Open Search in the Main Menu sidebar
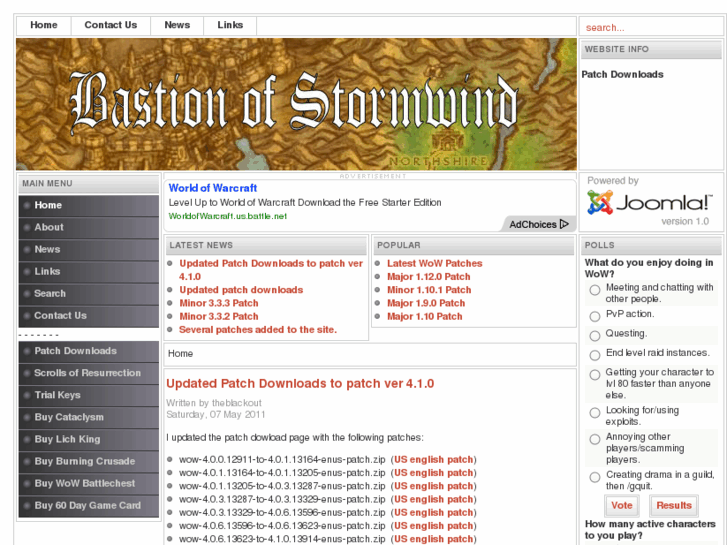This screenshot has width=727, height=545. 89,294
